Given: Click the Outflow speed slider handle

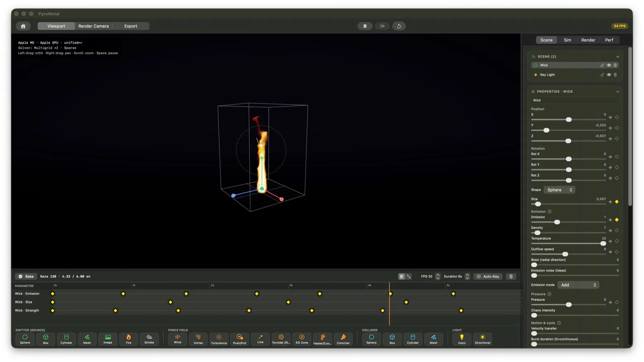Looking at the screenshot, I should 565,254.
